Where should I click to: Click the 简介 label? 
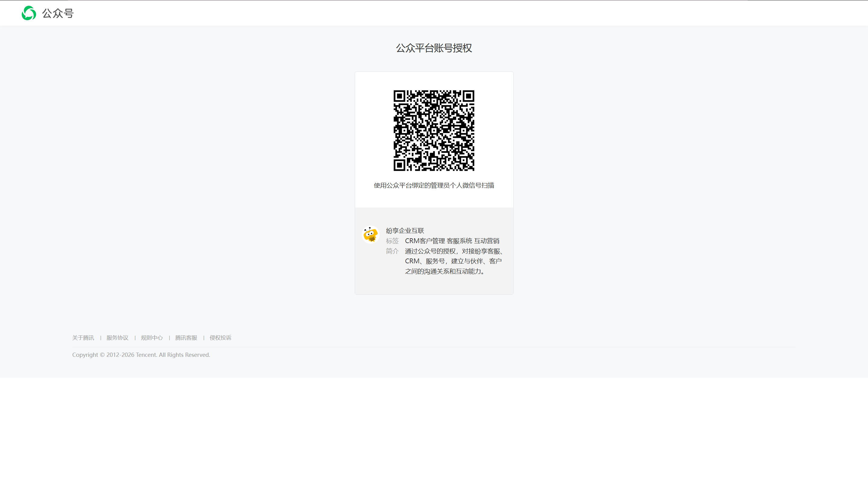pyautogui.click(x=392, y=251)
